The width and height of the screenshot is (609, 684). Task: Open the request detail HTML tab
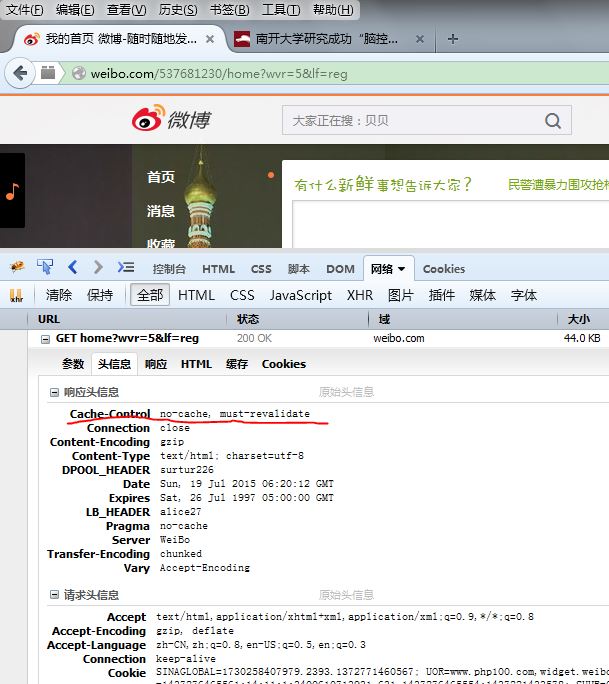[x=196, y=364]
